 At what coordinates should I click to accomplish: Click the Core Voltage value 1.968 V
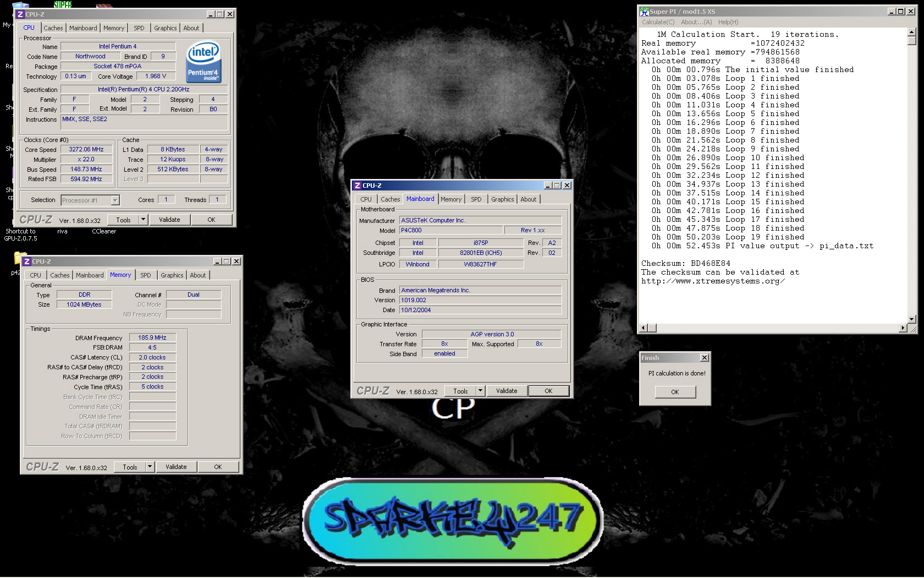coord(156,77)
